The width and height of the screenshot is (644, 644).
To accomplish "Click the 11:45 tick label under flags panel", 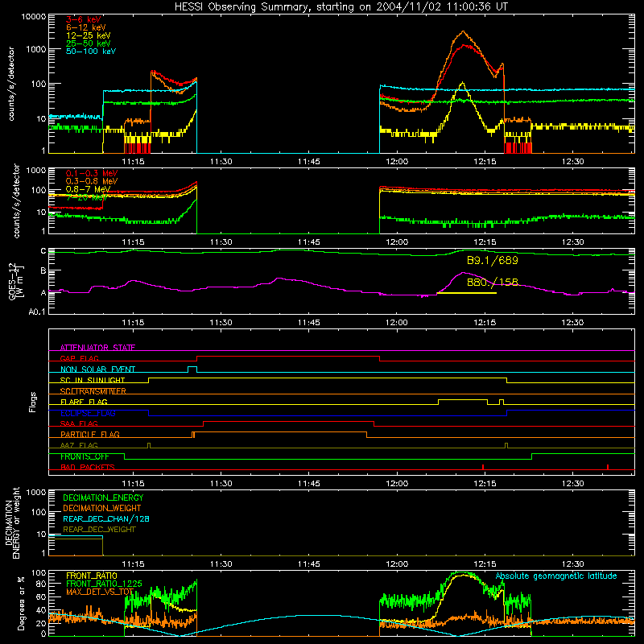I will point(309,484).
